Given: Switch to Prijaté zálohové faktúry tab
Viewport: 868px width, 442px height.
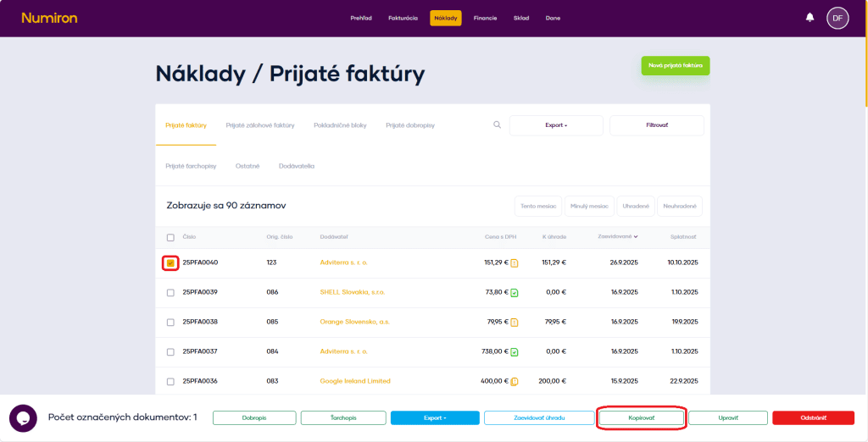Looking at the screenshot, I should tap(260, 125).
